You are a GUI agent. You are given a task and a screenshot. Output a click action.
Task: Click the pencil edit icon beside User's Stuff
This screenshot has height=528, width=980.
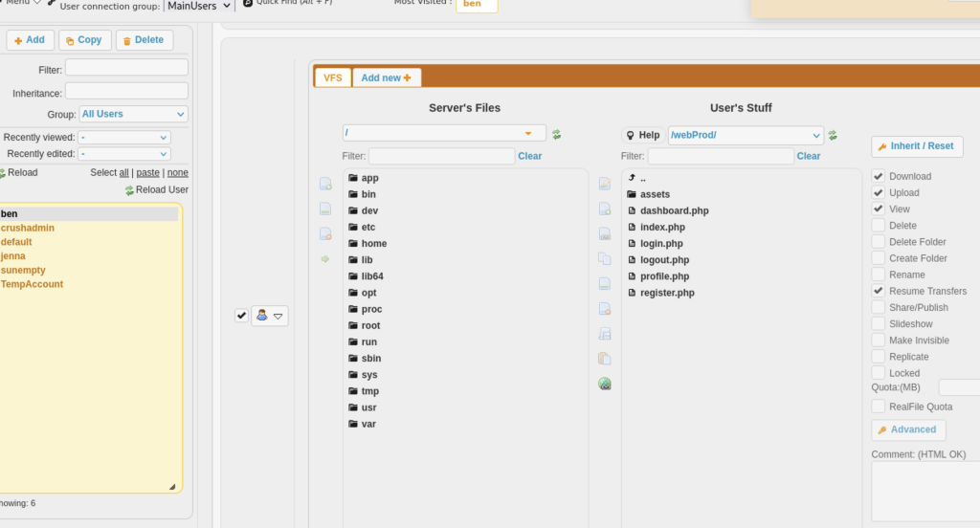tap(605, 184)
